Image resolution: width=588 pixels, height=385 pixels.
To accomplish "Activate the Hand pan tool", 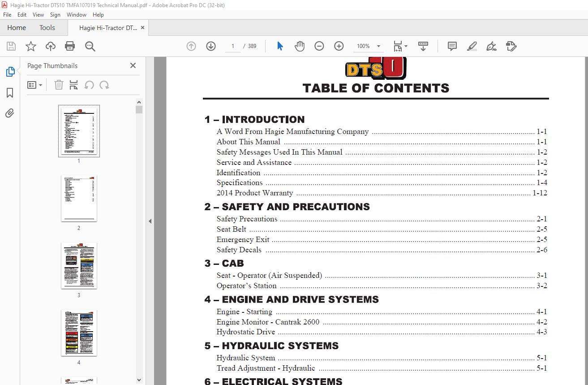I will (300, 46).
